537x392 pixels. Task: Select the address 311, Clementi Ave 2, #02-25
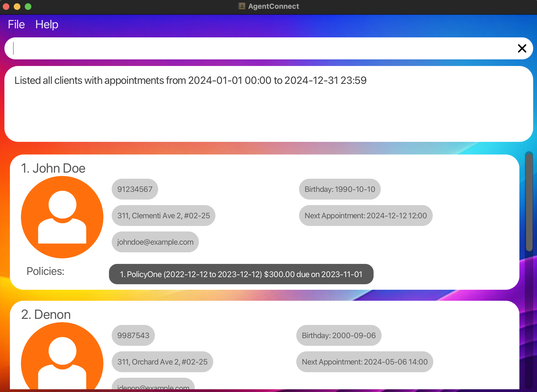point(163,216)
